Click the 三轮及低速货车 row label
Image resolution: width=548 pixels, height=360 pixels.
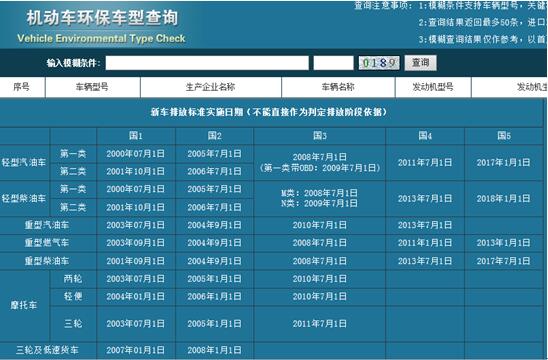[48, 350]
